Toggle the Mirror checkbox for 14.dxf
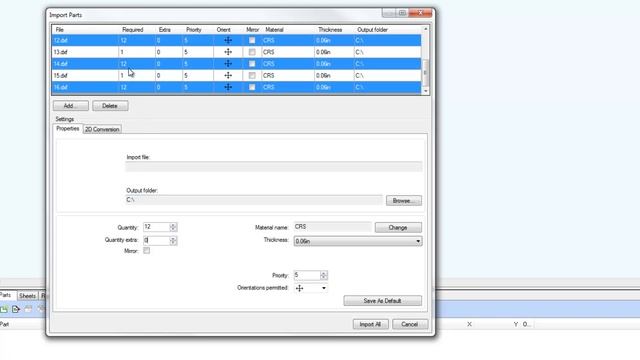 click(x=252, y=64)
